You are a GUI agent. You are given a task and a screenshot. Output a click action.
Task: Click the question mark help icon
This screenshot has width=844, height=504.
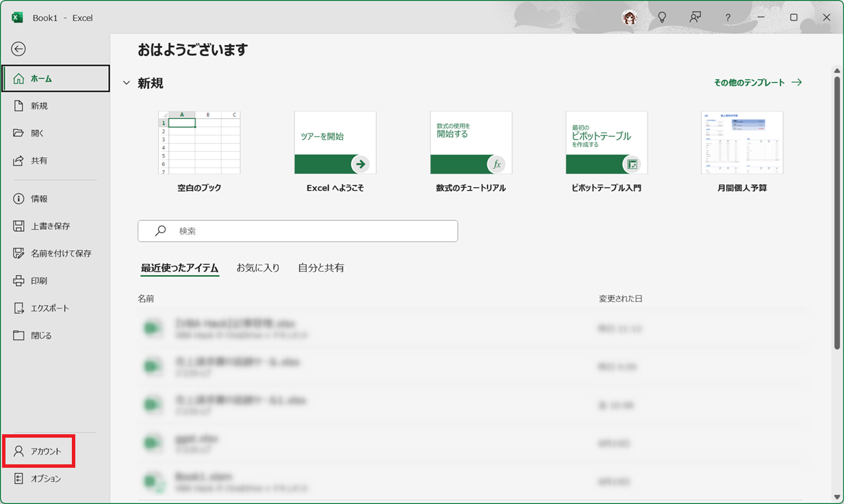click(x=728, y=17)
